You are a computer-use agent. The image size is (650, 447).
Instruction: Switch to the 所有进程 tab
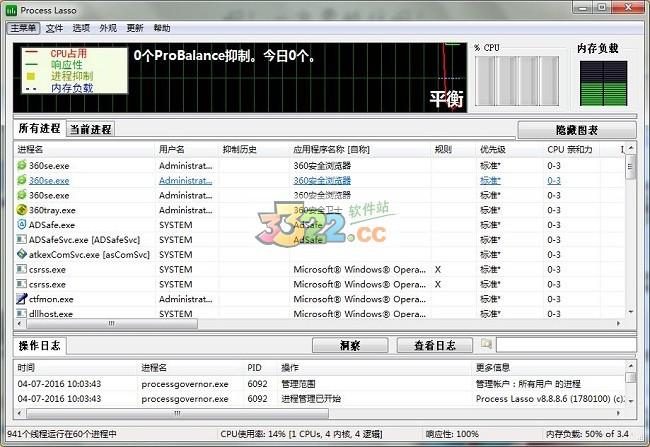39,129
